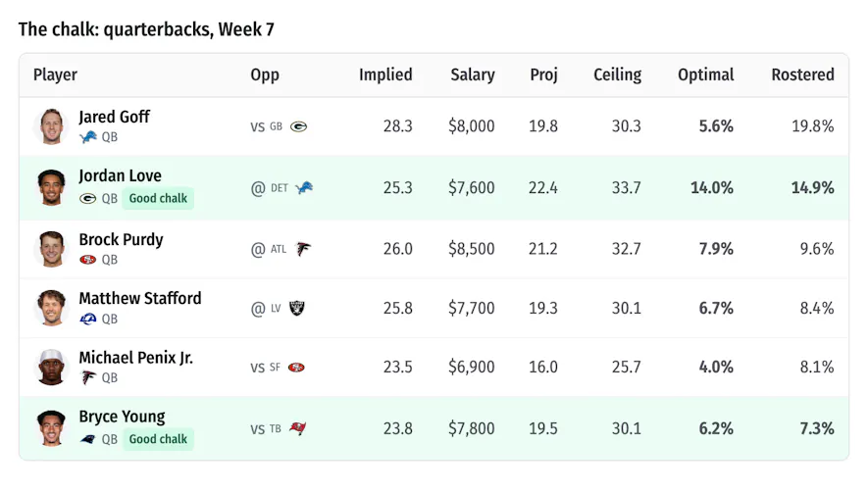Click Jared Goff's headshot photo
The height and width of the screenshot is (493, 868).
pos(51,126)
